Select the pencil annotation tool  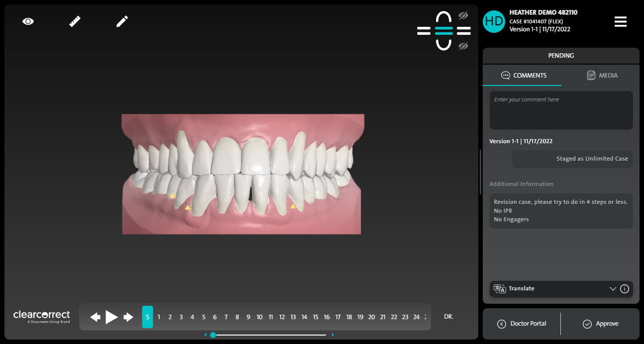122,21
